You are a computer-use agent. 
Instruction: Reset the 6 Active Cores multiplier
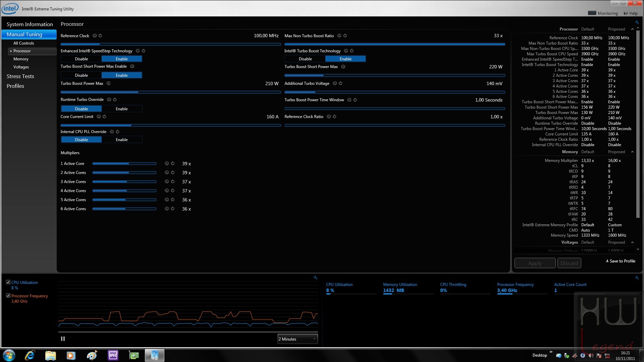(x=172, y=209)
